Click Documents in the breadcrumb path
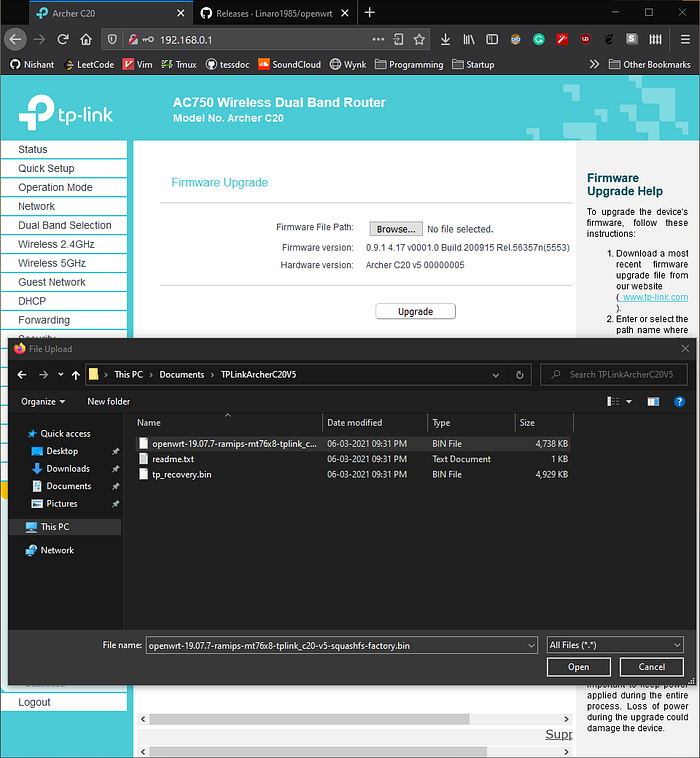The width and height of the screenshot is (700, 758). tap(182, 375)
